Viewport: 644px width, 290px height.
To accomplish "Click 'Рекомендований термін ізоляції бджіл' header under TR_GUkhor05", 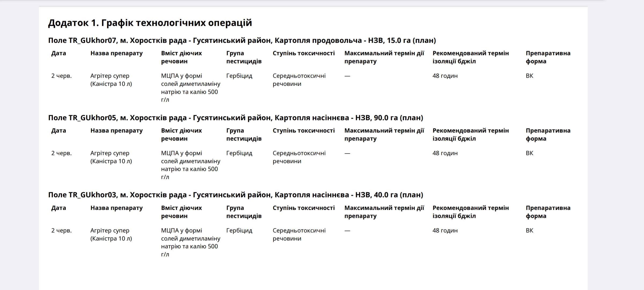I will pyautogui.click(x=470, y=135).
